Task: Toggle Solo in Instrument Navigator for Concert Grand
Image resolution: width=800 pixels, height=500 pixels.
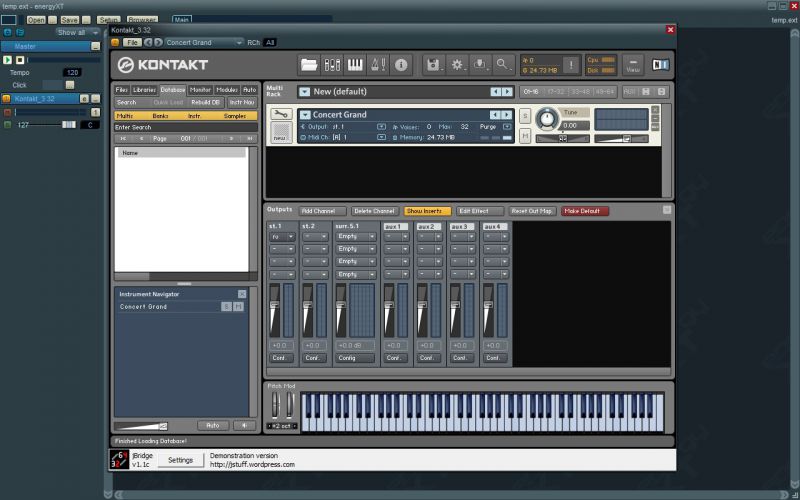Action: [227, 306]
